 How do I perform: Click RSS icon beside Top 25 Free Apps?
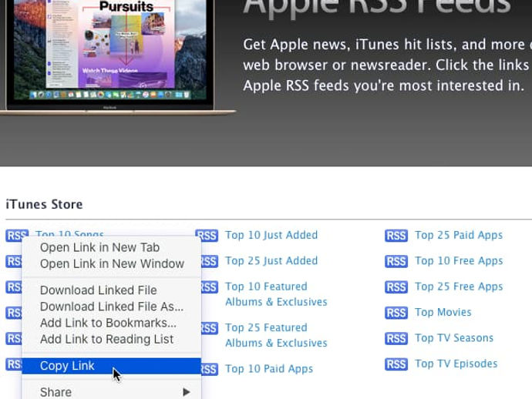396,287
